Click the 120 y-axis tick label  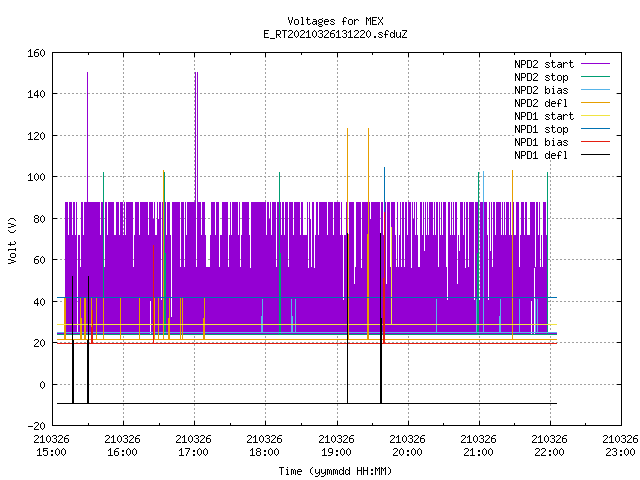pyautogui.click(x=36, y=136)
